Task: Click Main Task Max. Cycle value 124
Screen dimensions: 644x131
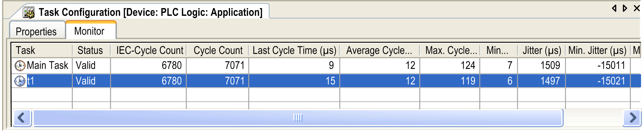Action: tap(468, 65)
